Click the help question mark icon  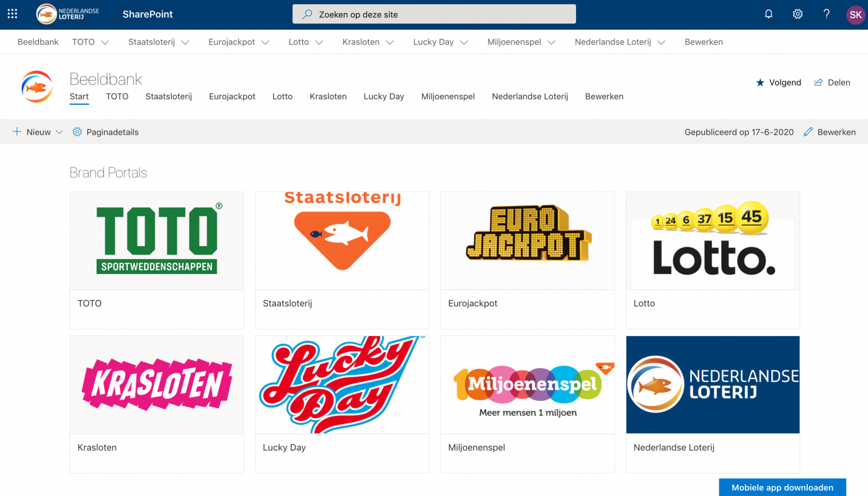click(x=826, y=14)
